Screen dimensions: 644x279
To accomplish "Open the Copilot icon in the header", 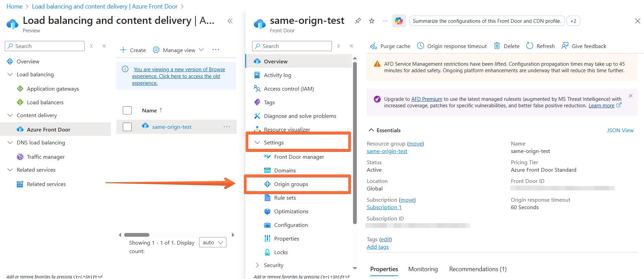I will 399,21.
